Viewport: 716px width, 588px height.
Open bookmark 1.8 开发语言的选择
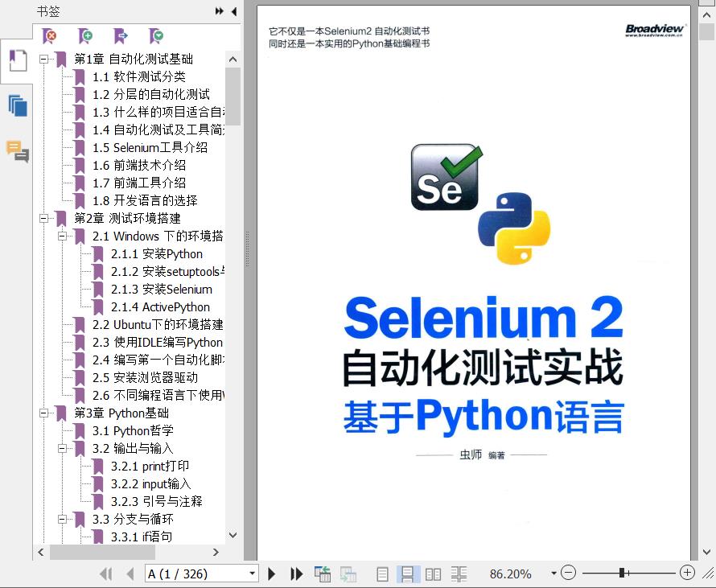pyautogui.click(x=145, y=200)
